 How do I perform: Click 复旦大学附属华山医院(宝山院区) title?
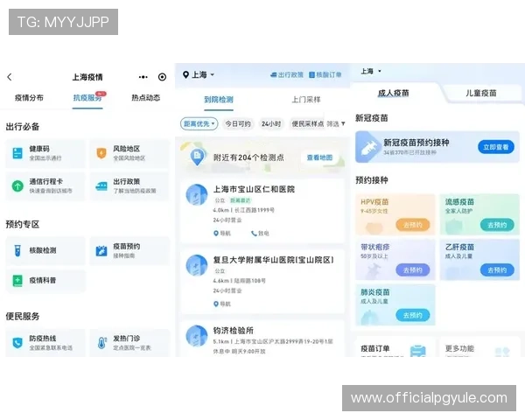click(x=274, y=260)
